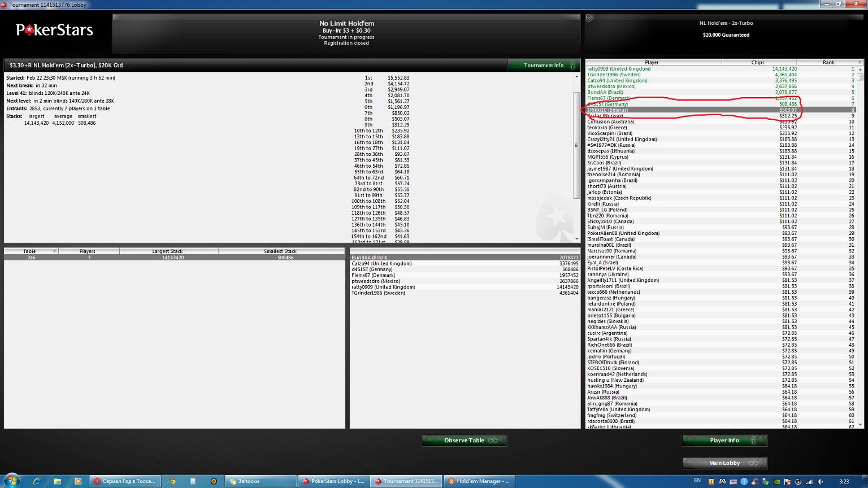Sort by the Table column header
868x488 pixels.
point(31,251)
